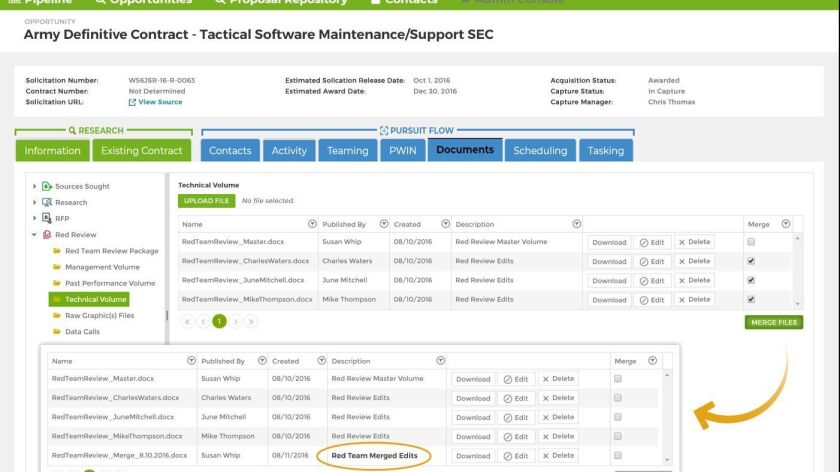Filter the upper table Description column

point(576,224)
